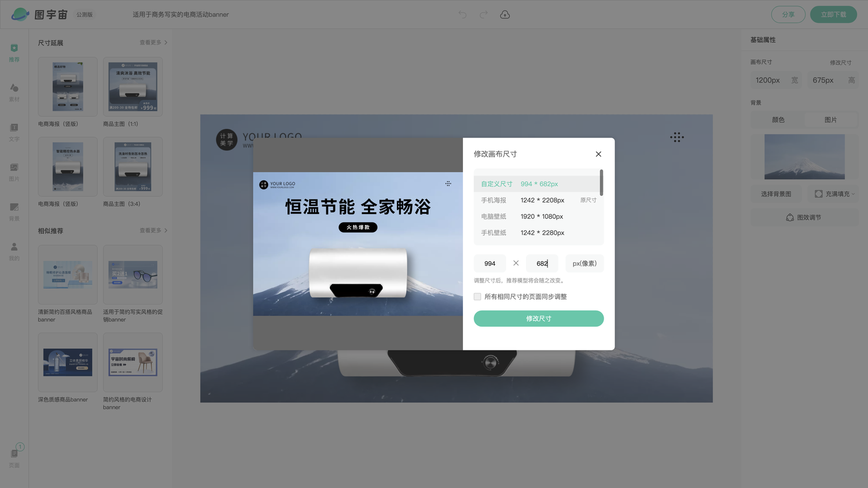Expand 查看更多 in 尺寸延展

point(153,42)
